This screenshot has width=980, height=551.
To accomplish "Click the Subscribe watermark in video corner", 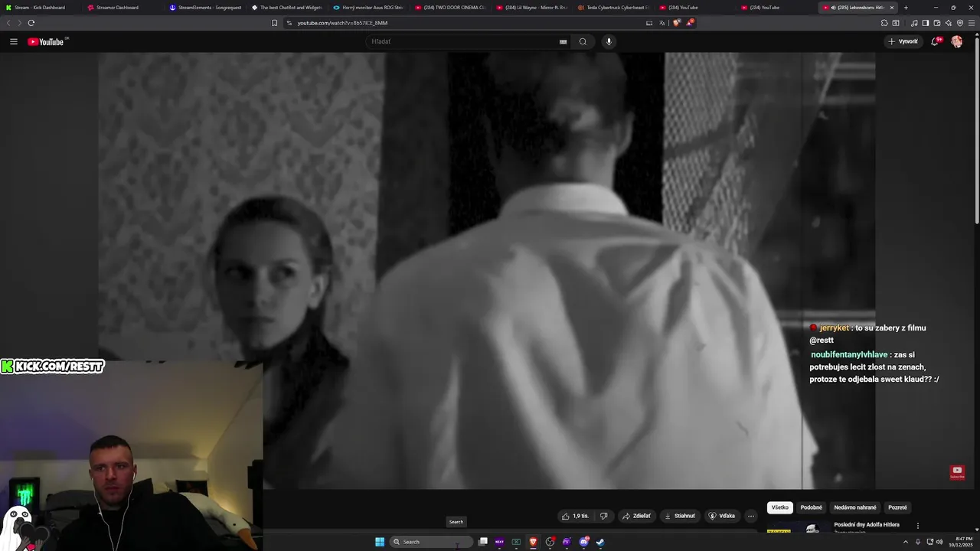I will pos(957,472).
